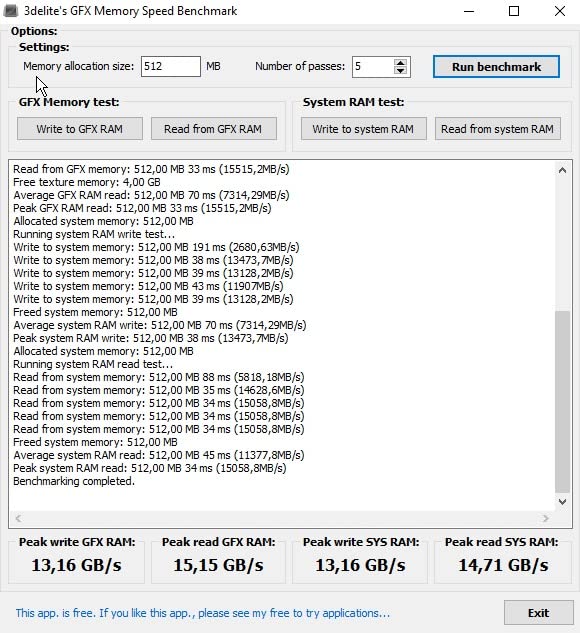
Task: Minimize the benchmark window
Action: [x=469, y=11]
